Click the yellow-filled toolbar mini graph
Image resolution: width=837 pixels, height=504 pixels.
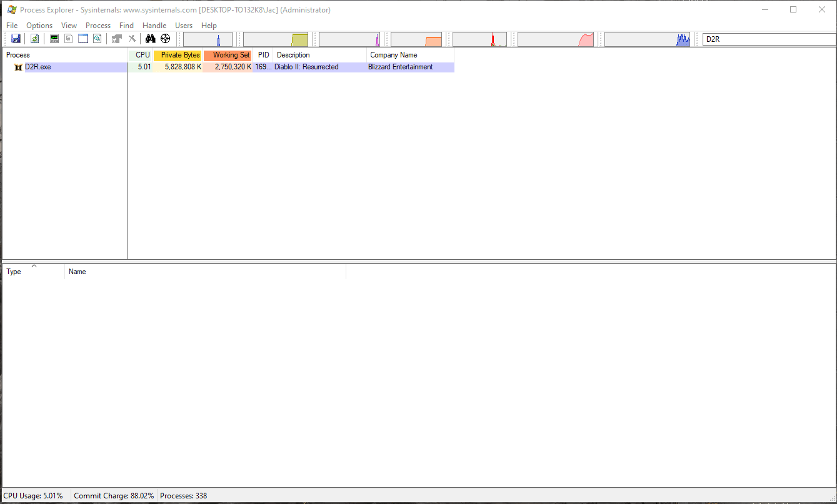(276, 39)
